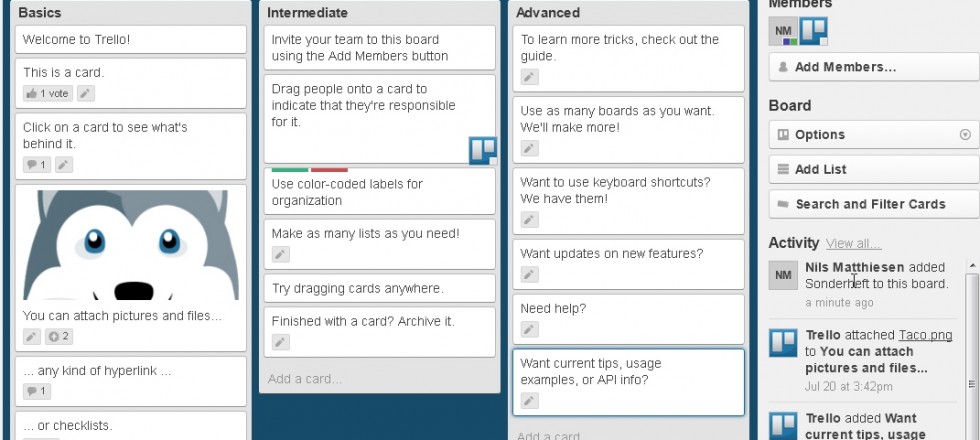
Task: Click the husky picture thumbnail
Action: (131, 245)
